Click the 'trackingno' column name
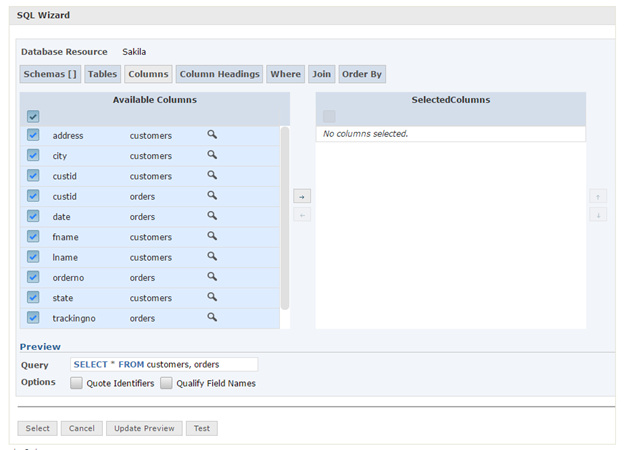The height and width of the screenshot is (450, 624). pos(74,318)
